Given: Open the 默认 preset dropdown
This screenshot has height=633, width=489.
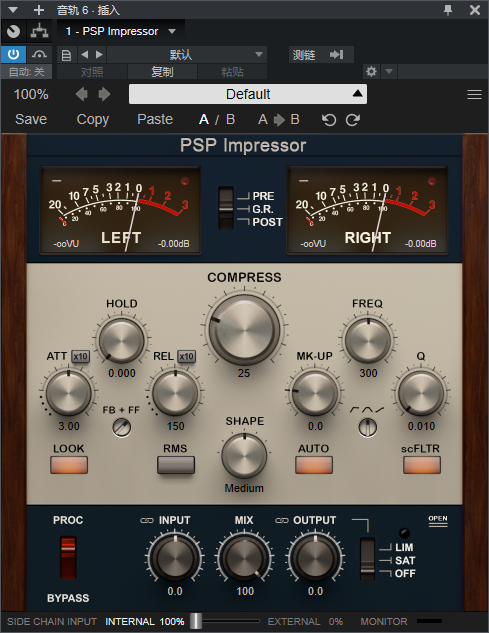Looking at the screenshot, I should click(x=187, y=54).
